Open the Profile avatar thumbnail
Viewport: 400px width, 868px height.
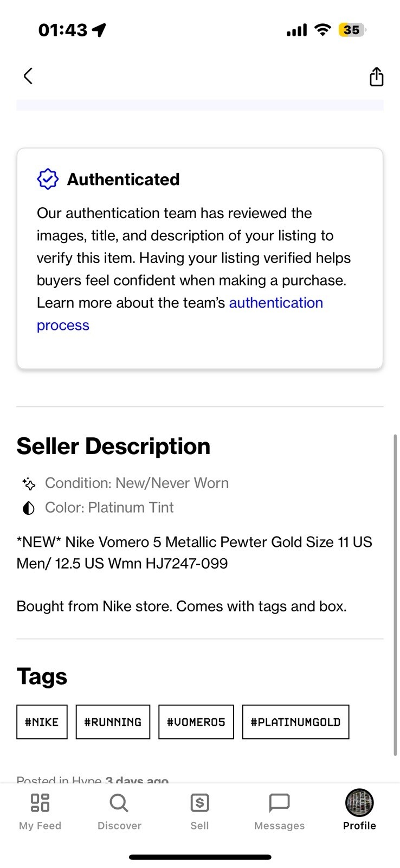[359, 802]
